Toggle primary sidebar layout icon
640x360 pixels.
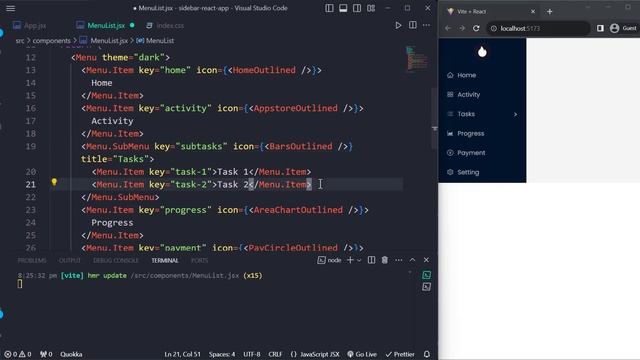pyautogui.click(x=329, y=8)
